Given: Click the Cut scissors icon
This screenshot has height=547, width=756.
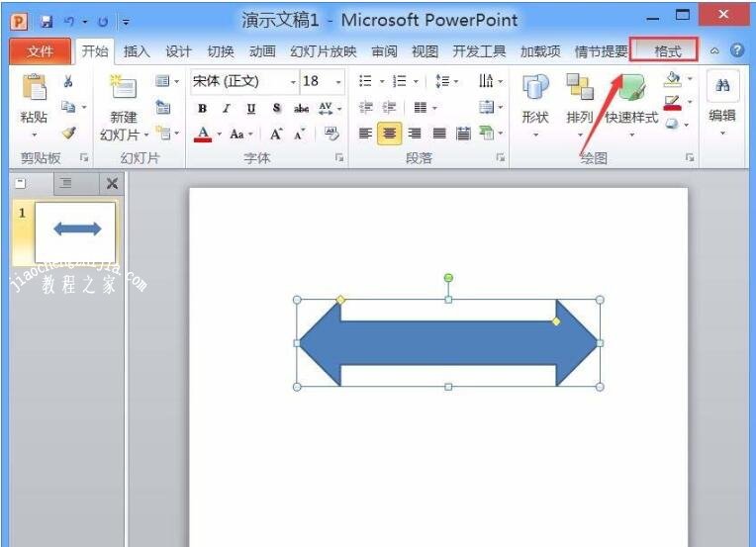Looking at the screenshot, I should (68, 82).
